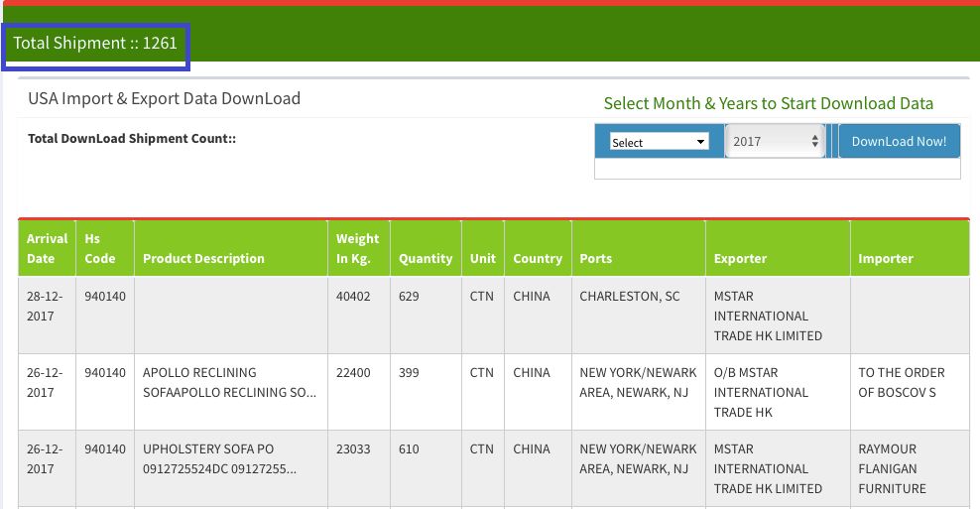
Task: Open the month Select dropdown
Action: point(659,142)
